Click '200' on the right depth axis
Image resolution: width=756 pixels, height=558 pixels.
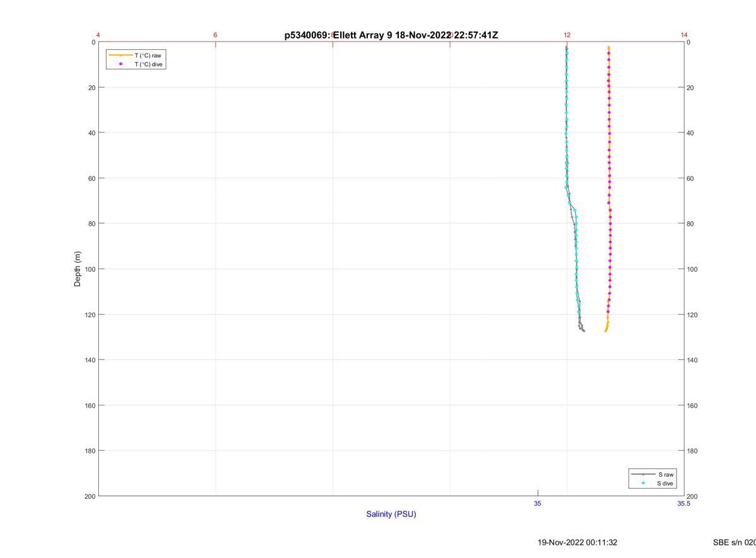coord(692,497)
